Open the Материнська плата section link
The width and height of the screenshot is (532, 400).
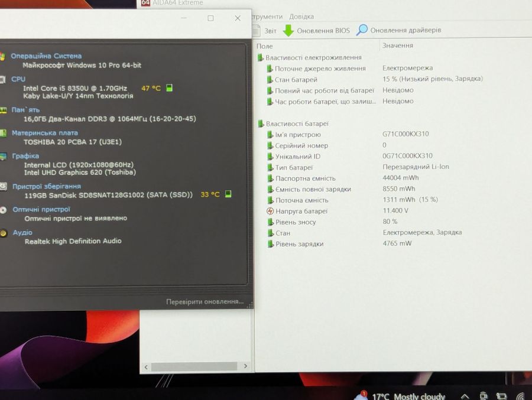[x=45, y=133]
